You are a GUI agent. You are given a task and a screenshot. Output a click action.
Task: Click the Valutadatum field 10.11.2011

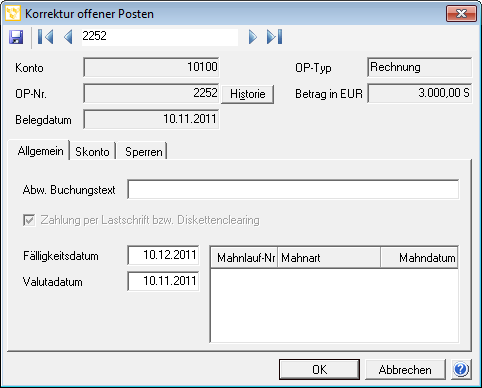point(163,281)
